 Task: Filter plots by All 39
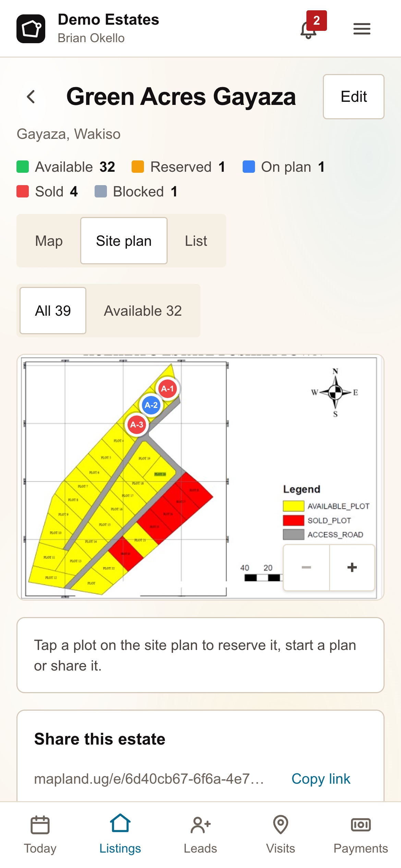click(53, 311)
